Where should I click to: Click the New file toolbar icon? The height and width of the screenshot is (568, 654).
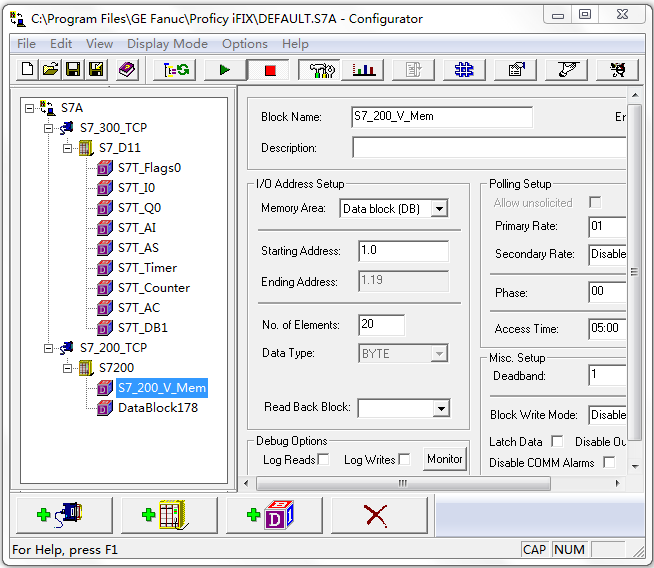[28, 69]
